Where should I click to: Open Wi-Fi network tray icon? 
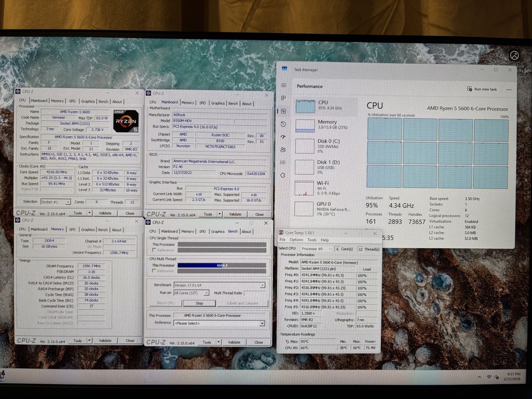coord(489,377)
